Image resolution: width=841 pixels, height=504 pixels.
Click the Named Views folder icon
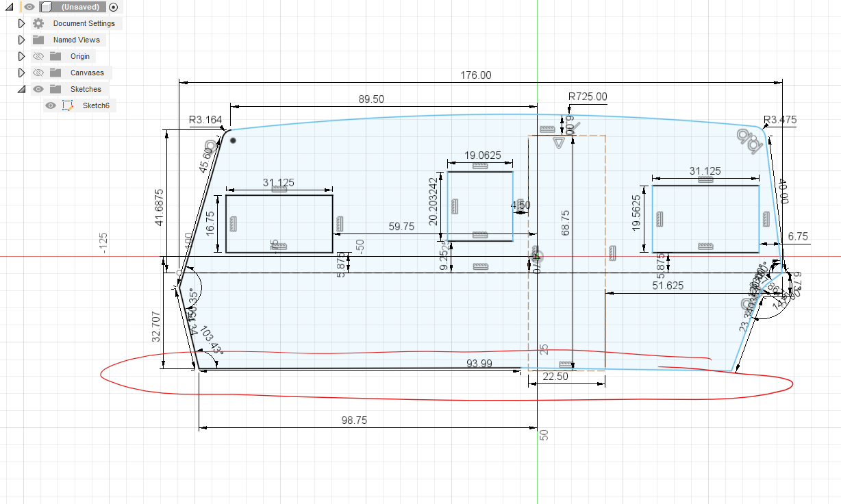pos(38,40)
